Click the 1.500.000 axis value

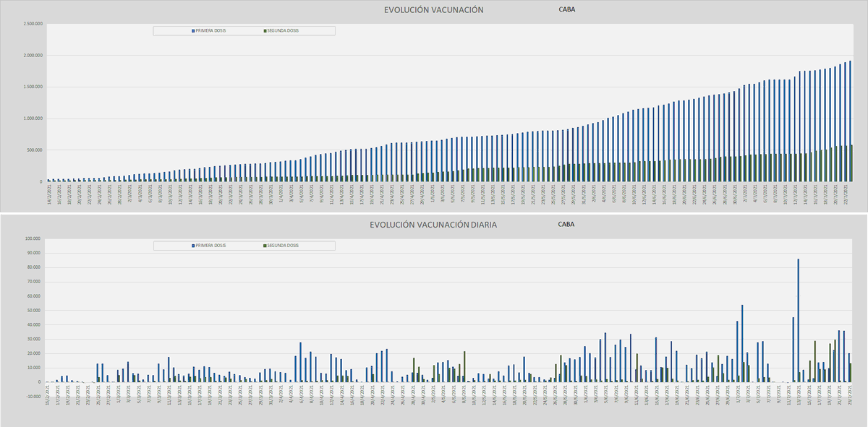[x=34, y=87]
